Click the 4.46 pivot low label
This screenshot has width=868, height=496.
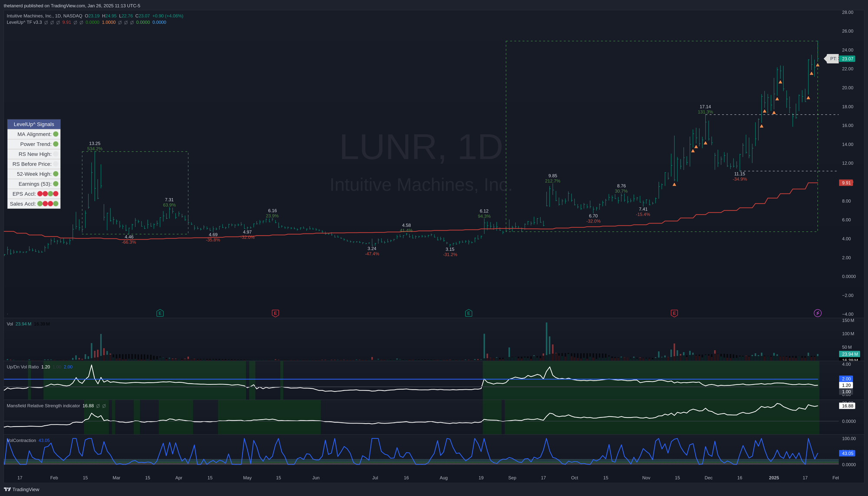[x=129, y=237]
